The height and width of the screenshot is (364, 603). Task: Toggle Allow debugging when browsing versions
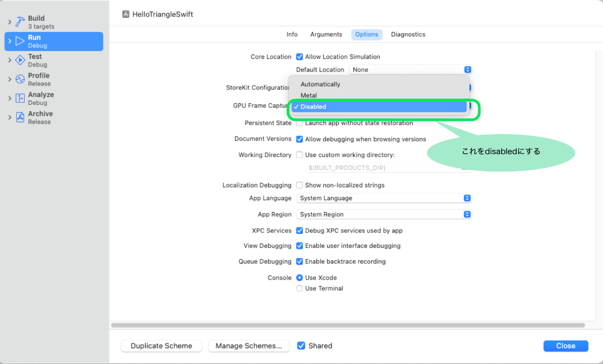[300, 139]
